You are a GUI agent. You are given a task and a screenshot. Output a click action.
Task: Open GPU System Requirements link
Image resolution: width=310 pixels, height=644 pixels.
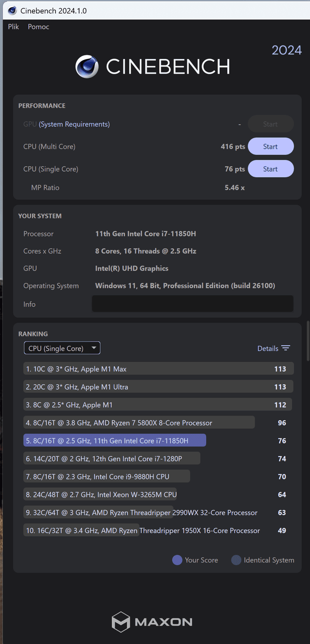coord(74,124)
